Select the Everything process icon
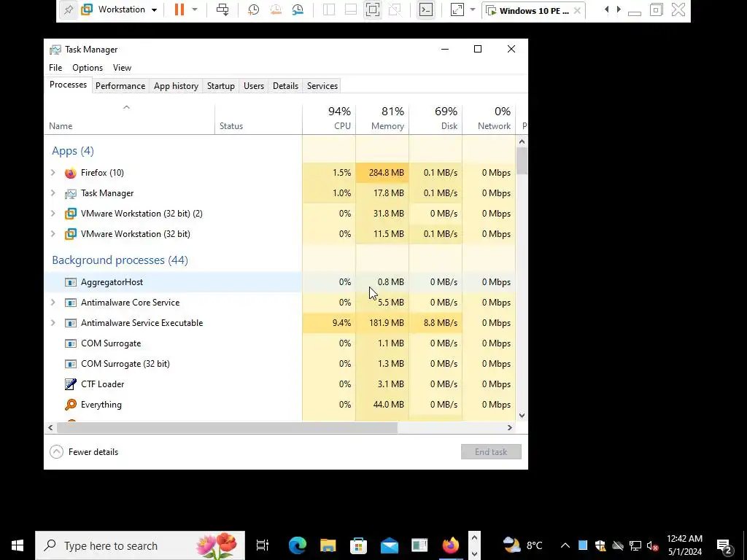 71,404
